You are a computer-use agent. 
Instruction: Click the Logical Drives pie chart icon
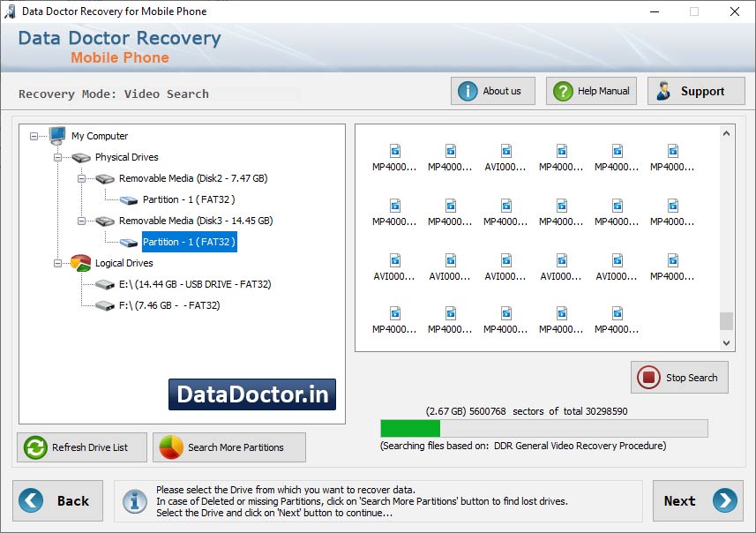(x=79, y=263)
